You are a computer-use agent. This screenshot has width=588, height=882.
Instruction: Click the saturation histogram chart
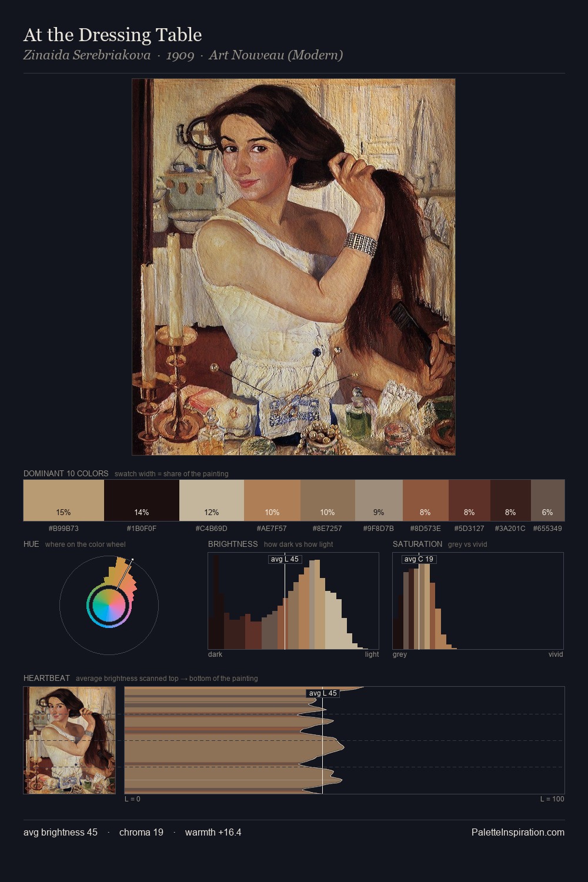[478, 601]
